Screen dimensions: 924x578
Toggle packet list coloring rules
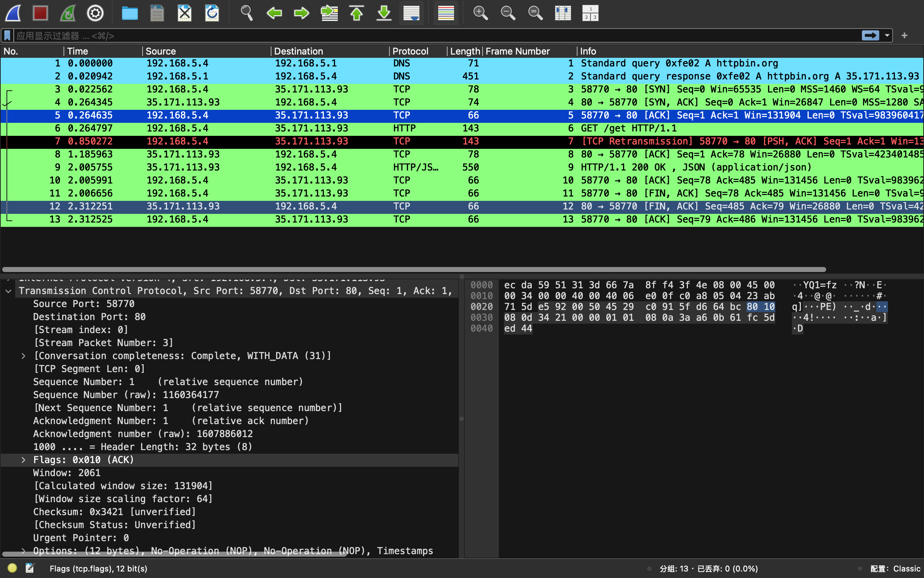[x=446, y=13]
